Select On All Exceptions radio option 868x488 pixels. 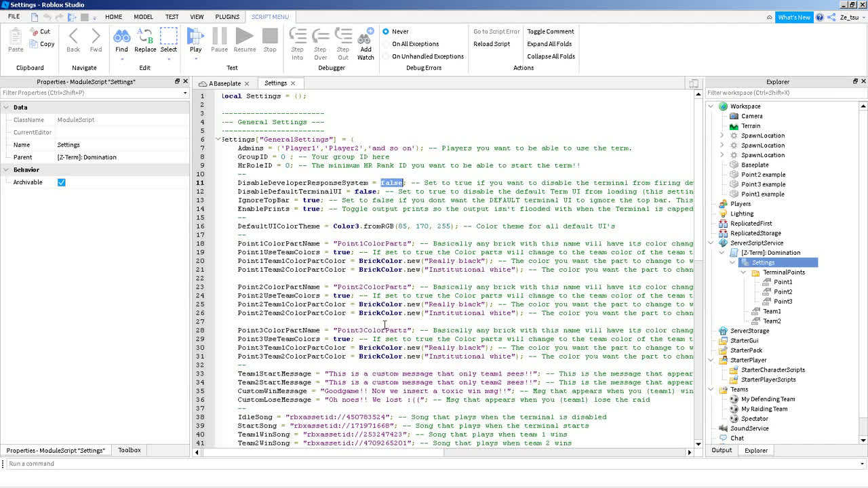click(386, 44)
